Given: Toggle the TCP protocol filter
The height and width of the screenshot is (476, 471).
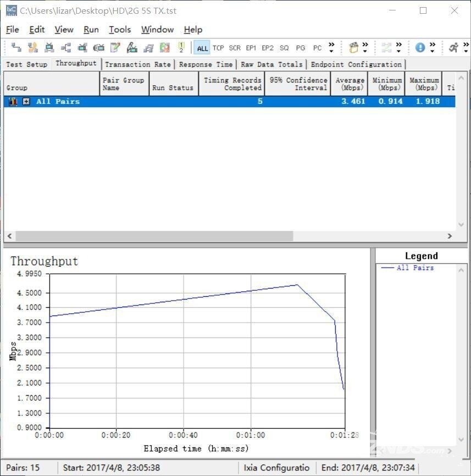Looking at the screenshot, I should (218, 48).
